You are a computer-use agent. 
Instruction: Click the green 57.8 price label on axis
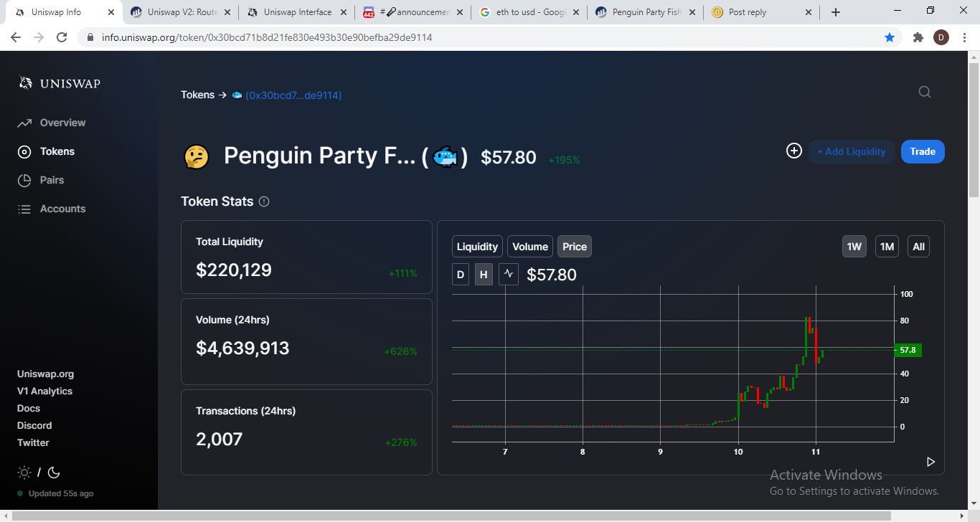click(x=908, y=350)
